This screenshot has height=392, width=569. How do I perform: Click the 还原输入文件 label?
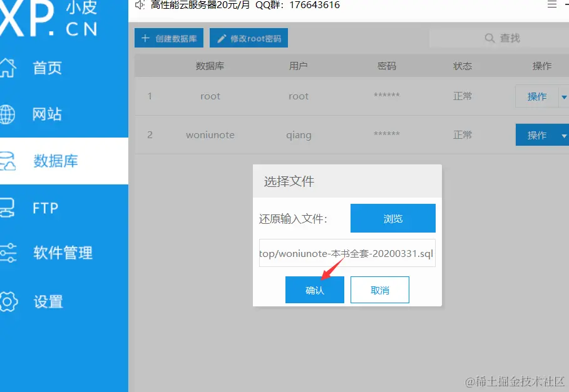point(293,219)
